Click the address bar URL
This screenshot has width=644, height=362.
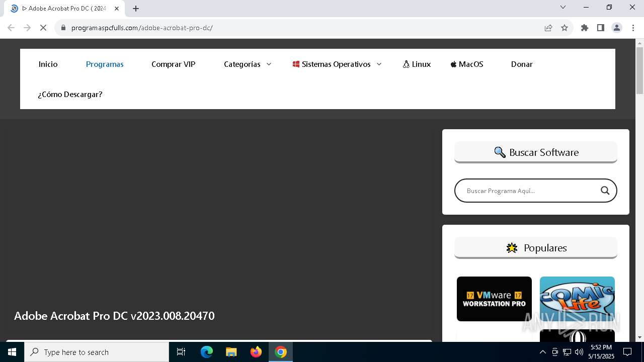(142, 28)
